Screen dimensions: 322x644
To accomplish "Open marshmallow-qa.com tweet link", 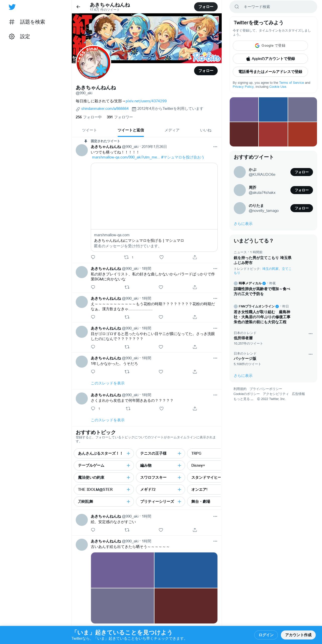I will [126, 157].
